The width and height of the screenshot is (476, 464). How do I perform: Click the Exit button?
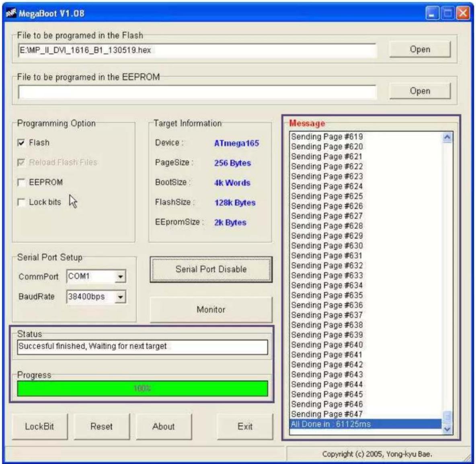pyautogui.click(x=245, y=426)
